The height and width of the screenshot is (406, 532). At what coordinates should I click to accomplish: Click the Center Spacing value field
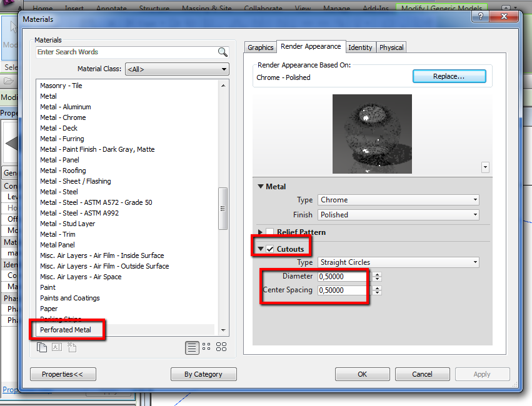click(344, 290)
